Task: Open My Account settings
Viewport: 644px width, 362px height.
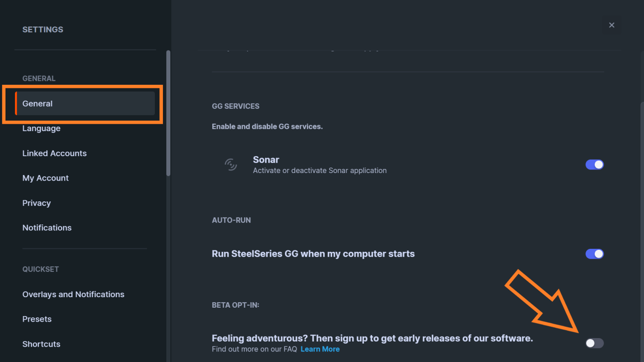Action: [x=45, y=178]
